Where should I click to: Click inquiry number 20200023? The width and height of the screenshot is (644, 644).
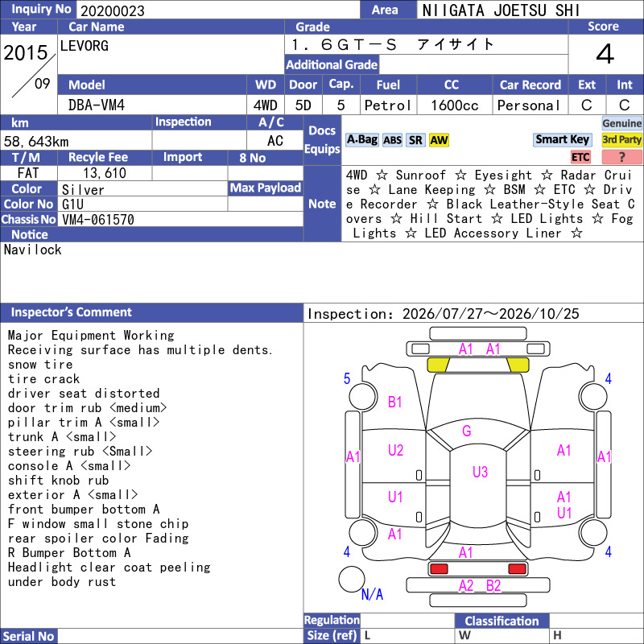point(113,10)
